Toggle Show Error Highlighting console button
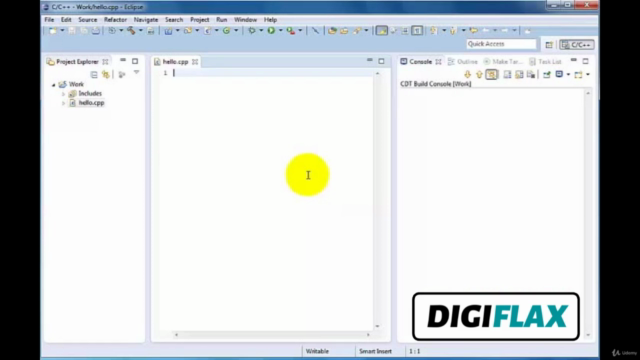 coord(491,74)
